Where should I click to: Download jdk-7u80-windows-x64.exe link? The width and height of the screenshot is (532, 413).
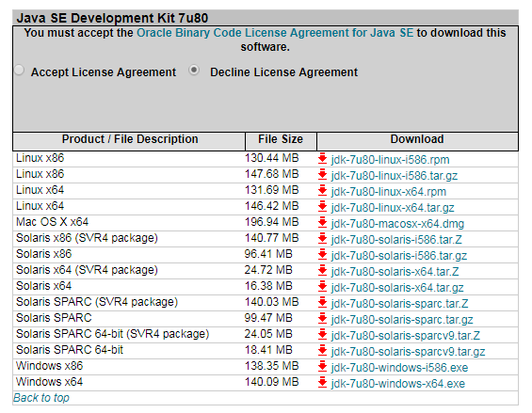coord(398,384)
